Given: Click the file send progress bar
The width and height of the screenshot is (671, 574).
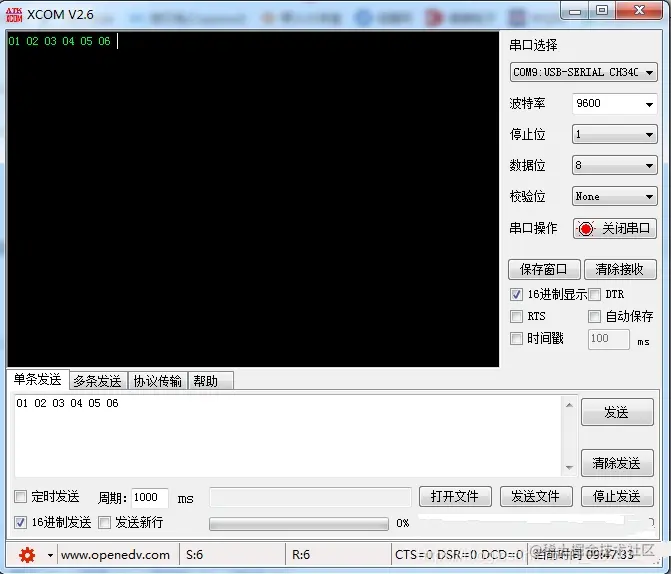Looking at the screenshot, I should (299, 524).
